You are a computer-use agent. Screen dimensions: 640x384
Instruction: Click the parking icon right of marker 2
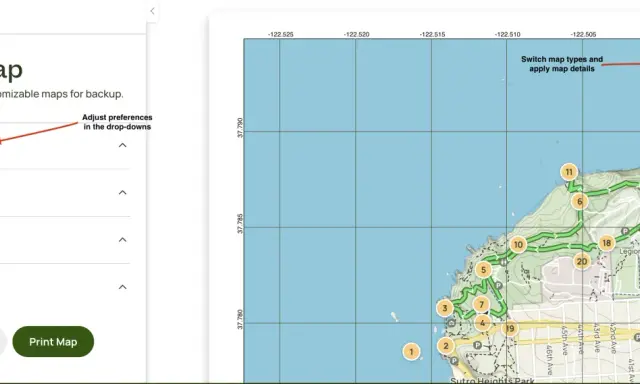point(478,345)
